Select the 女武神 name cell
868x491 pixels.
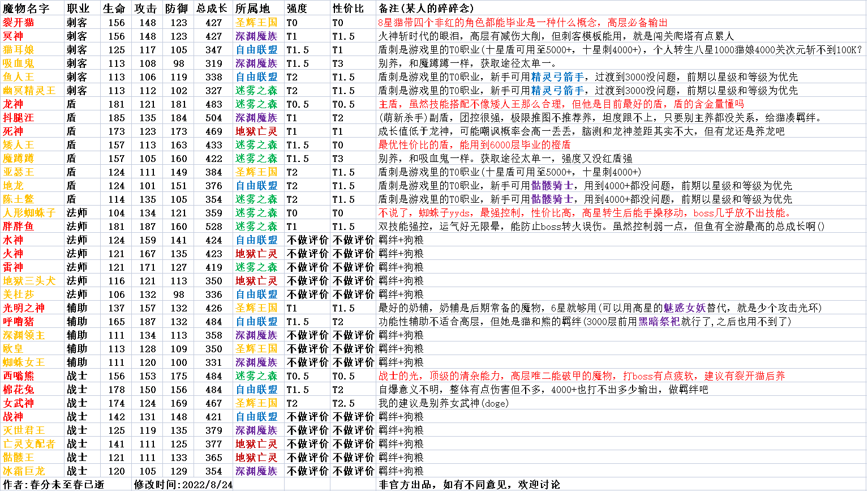(x=19, y=403)
